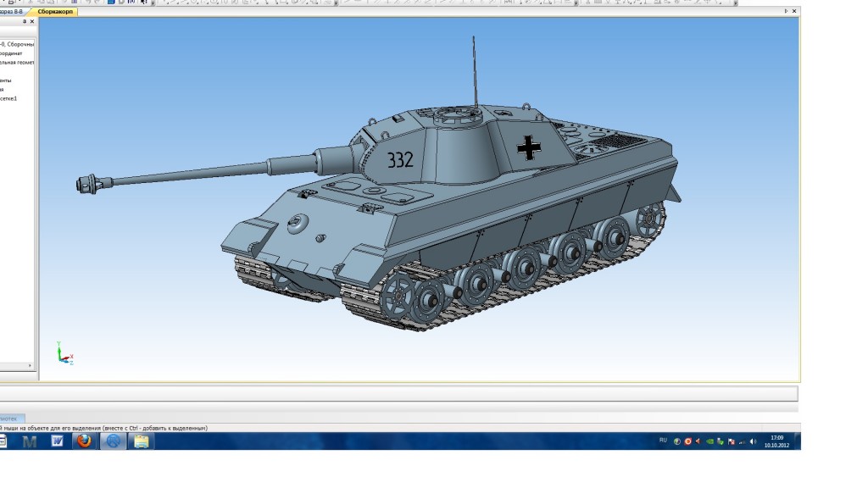Click the safely remove hardware tray icon
This screenshot has height=488, width=868.
pyautogui.click(x=721, y=441)
